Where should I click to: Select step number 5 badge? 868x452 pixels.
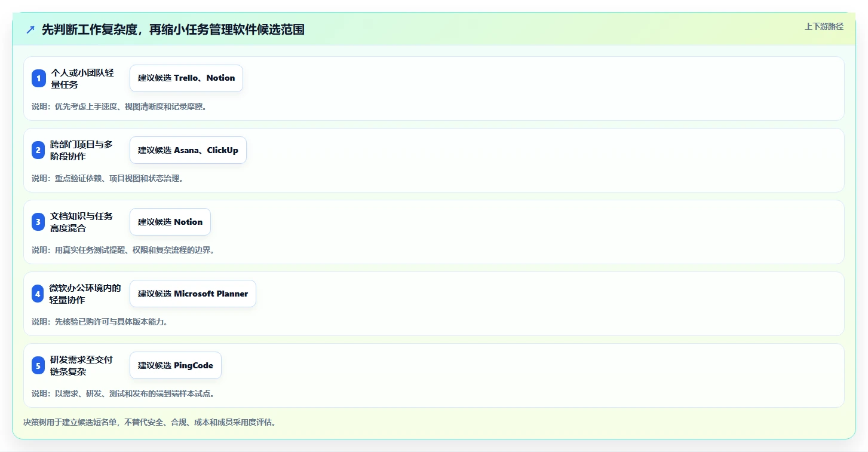click(39, 365)
